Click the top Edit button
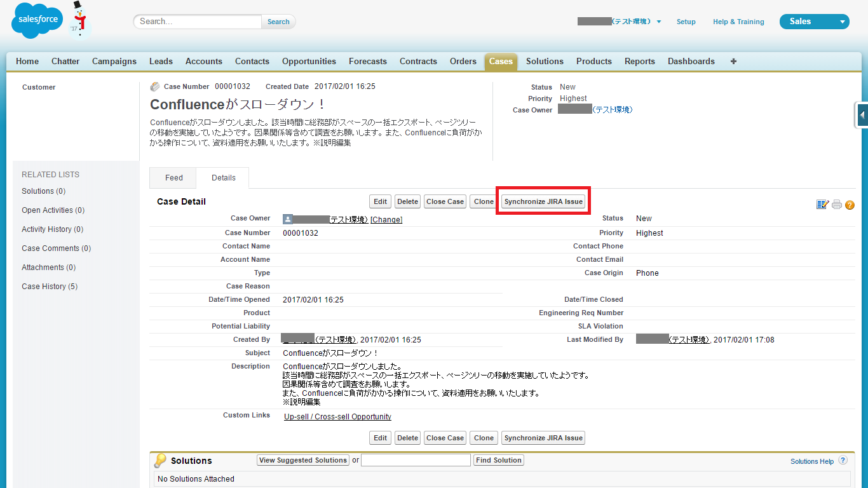 [x=380, y=201]
